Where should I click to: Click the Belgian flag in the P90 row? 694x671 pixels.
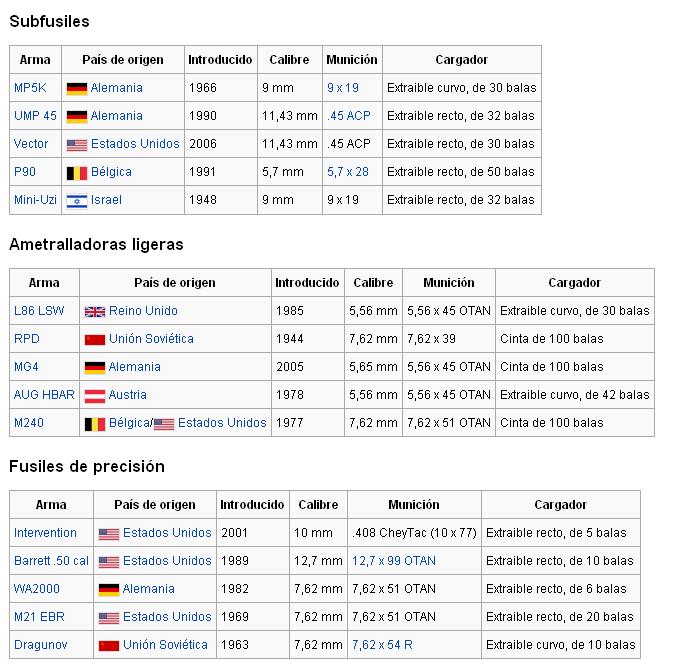pyautogui.click(x=77, y=172)
